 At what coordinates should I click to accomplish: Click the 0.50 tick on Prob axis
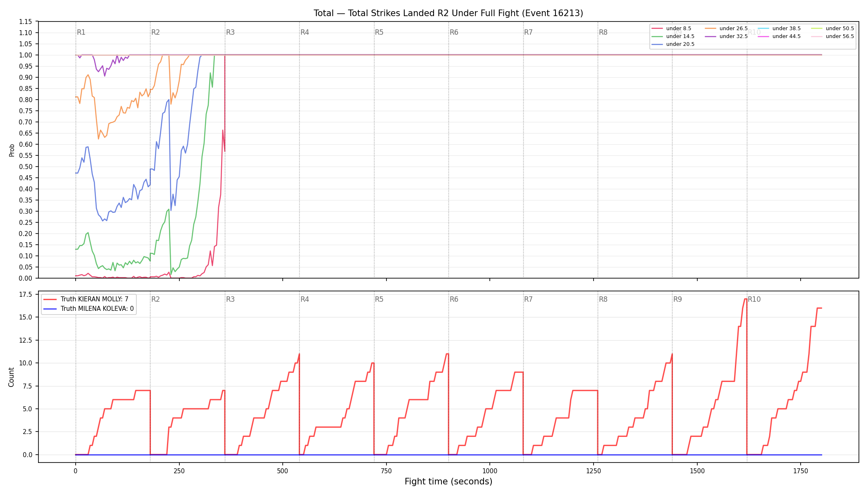point(26,167)
